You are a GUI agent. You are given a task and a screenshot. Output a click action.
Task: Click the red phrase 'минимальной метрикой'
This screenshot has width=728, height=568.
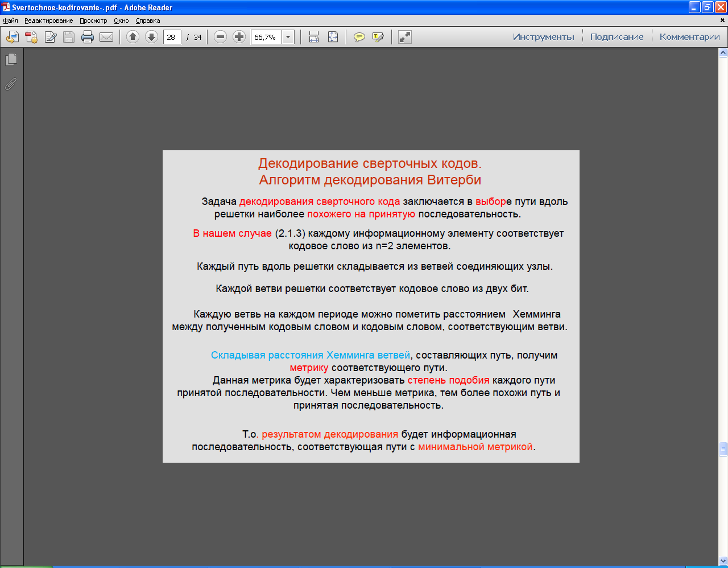[x=475, y=447]
